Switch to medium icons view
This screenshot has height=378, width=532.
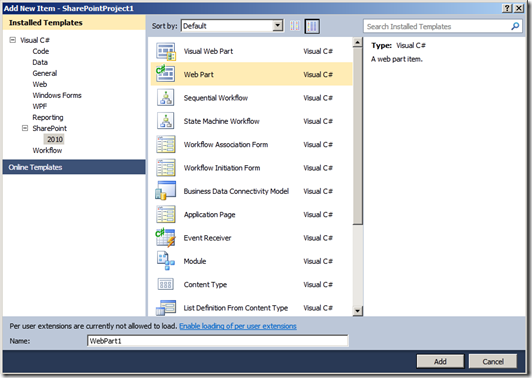click(312, 26)
